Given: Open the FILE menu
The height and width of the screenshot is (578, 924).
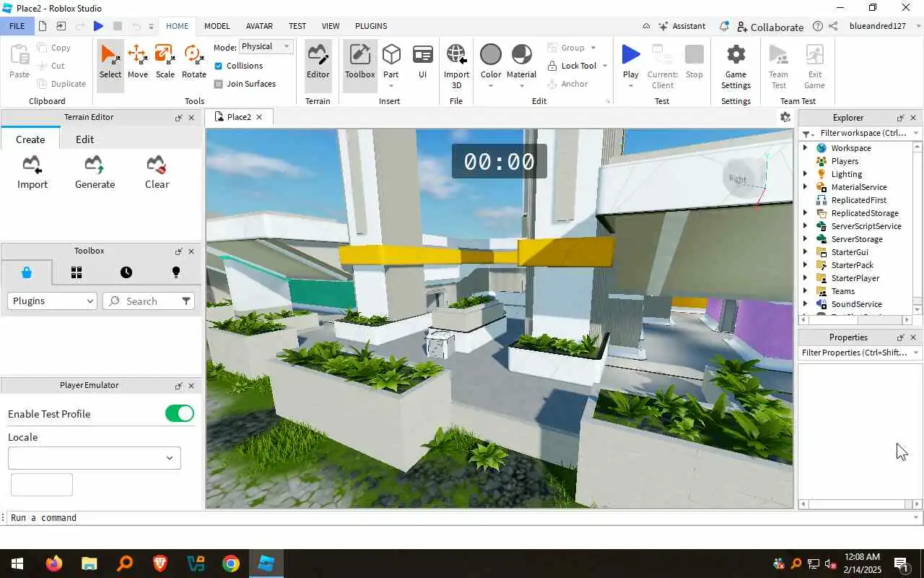Looking at the screenshot, I should click(x=17, y=26).
